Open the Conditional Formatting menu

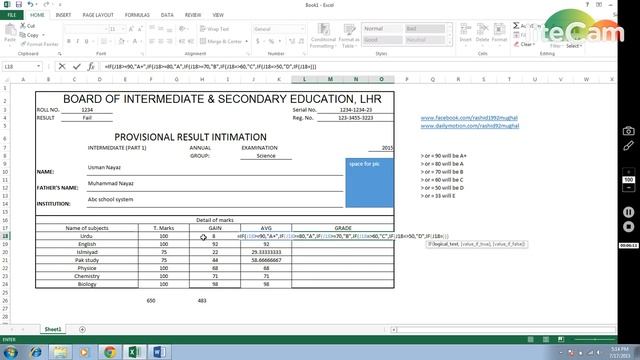pos(323,36)
